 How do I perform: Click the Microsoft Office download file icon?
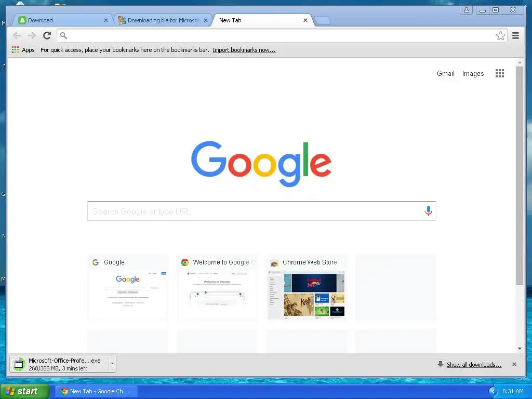(x=19, y=364)
